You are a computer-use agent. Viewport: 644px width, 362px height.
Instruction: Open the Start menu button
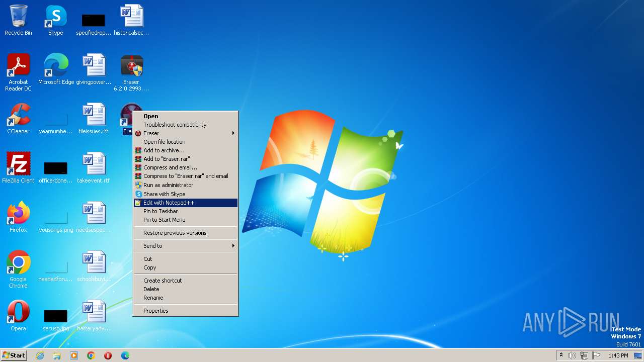tap(14, 355)
